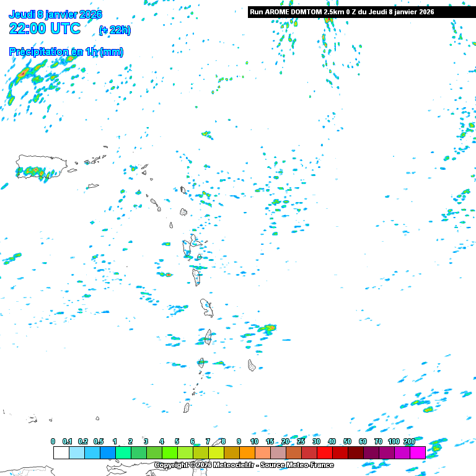The height and width of the screenshot is (476, 476).
Task: Click the turquoise 1 mm legend swatch
Action: (123, 452)
